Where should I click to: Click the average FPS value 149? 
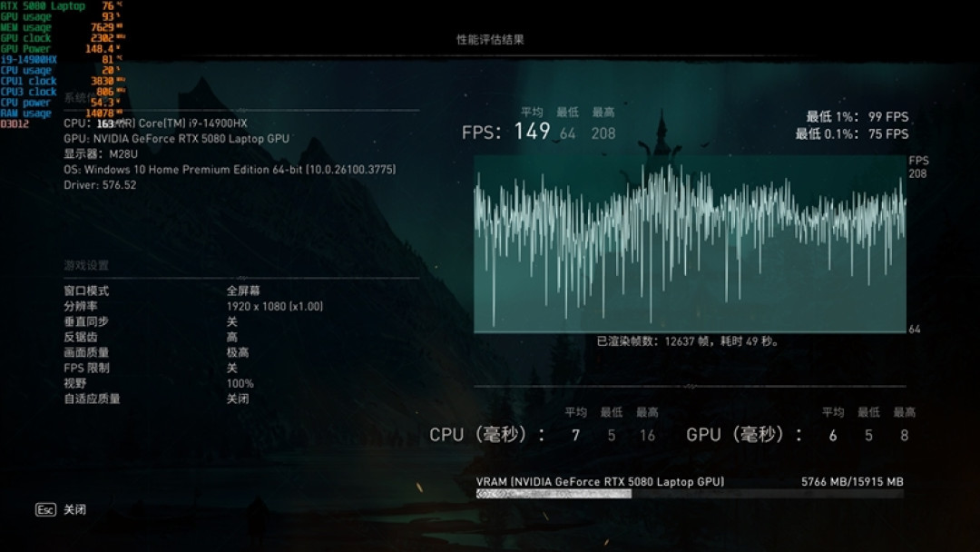(x=532, y=132)
